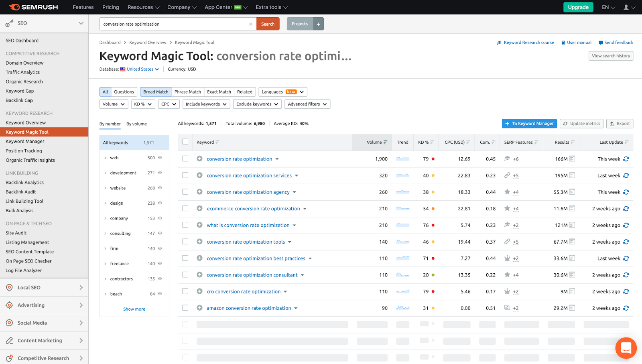The height and width of the screenshot is (364, 642).
Task: Add 'conversion rate optimization' keyword with plus icon
Action: (199, 159)
